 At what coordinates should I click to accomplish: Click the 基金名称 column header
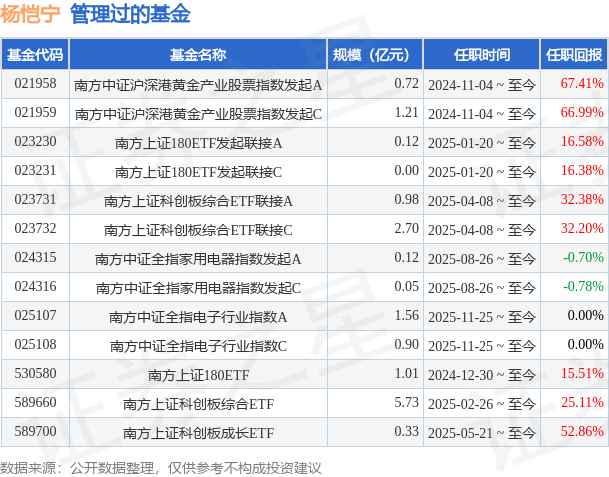point(198,55)
